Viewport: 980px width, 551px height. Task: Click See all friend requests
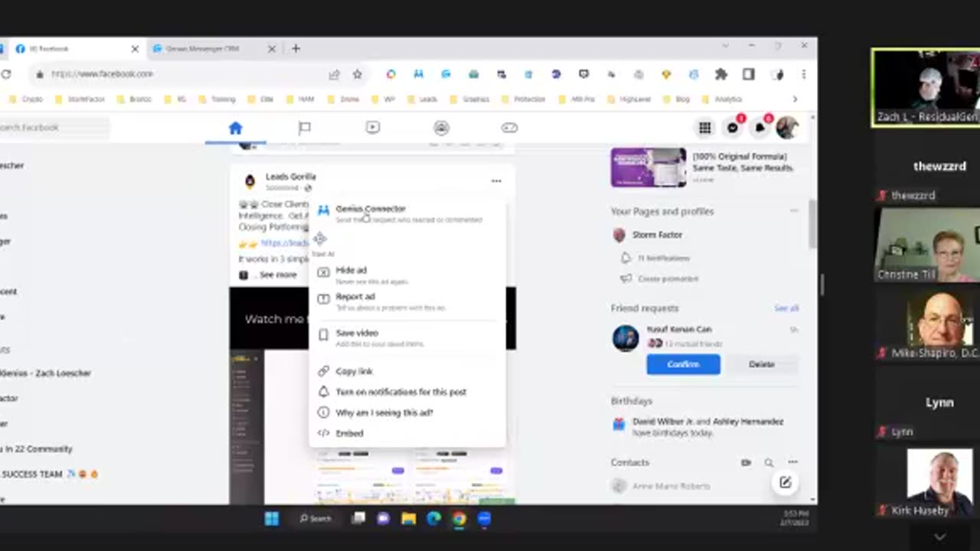pyautogui.click(x=786, y=308)
